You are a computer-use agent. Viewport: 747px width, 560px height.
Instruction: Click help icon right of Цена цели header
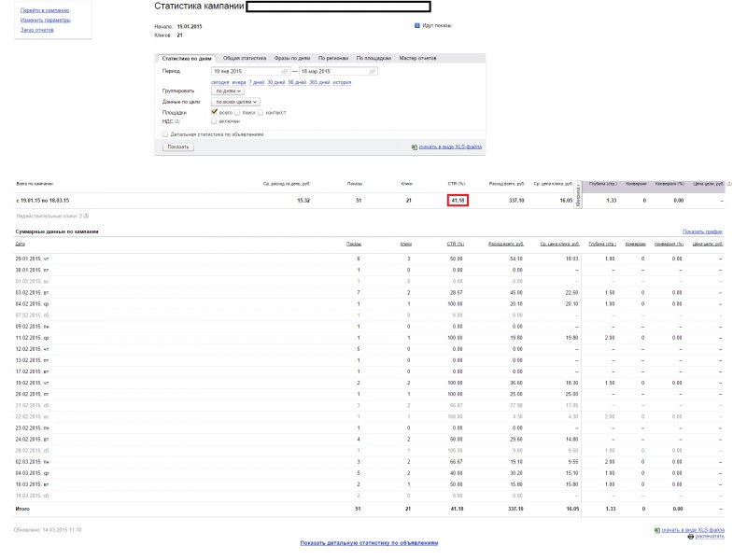[x=729, y=184]
